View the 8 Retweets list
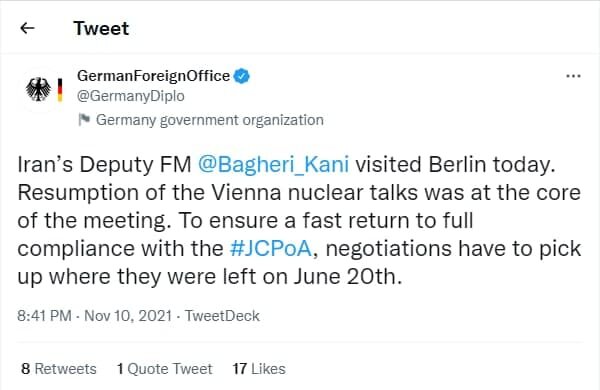The width and height of the screenshot is (600, 390). 59,369
